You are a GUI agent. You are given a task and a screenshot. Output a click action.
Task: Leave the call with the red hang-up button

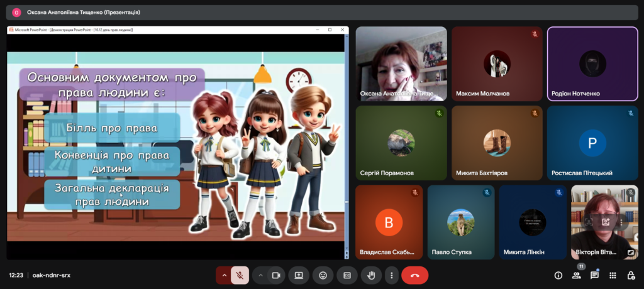414,275
